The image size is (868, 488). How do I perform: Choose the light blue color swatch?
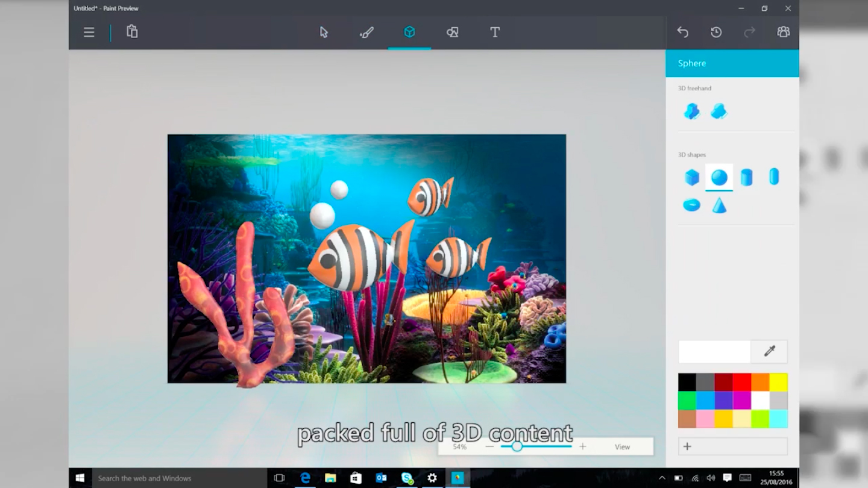point(705,401)
